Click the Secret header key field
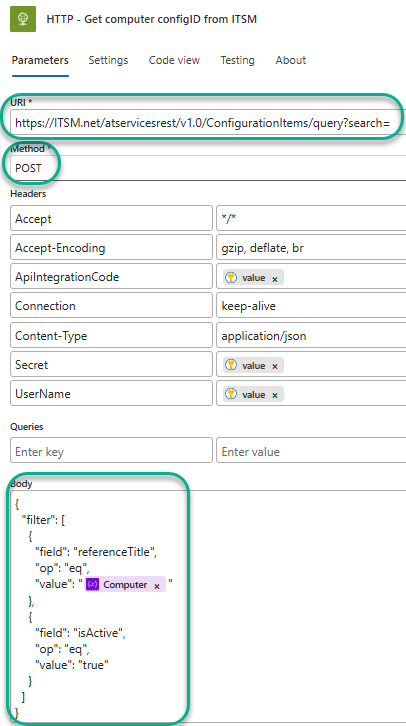406x726 pixels. pyautogui.click(x=111, y=364)
